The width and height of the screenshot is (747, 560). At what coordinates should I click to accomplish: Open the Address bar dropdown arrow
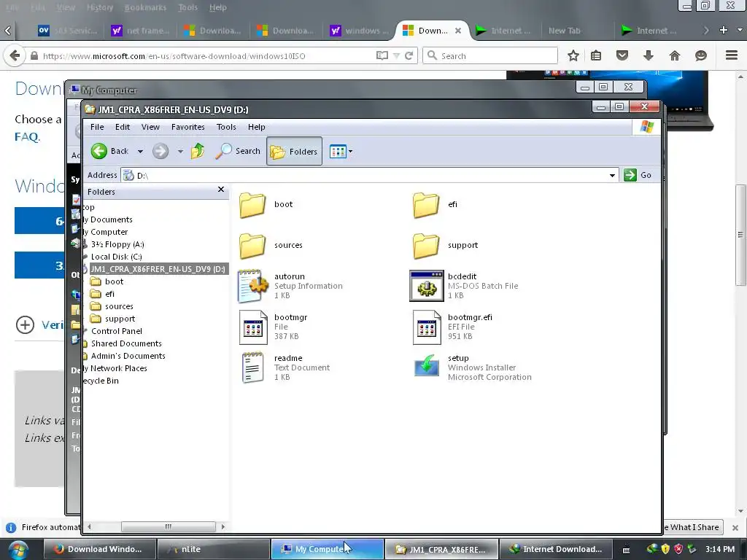pyautogui.click(x=612, y=175)
